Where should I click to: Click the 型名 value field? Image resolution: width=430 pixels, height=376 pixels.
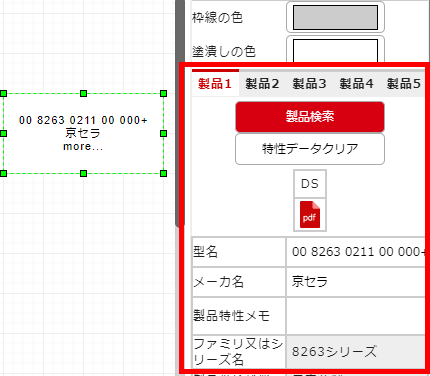tap(356, 252)
